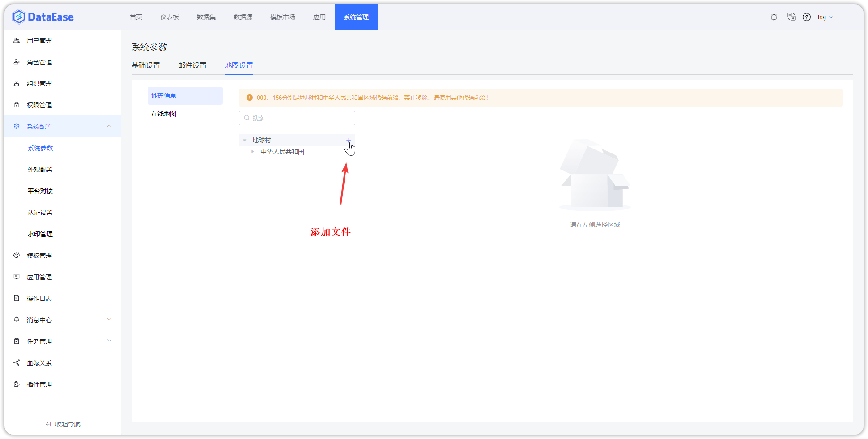Click the 操作日志 document icon
The height and width of the screenshot is (439, 868).
pos(17,298)
